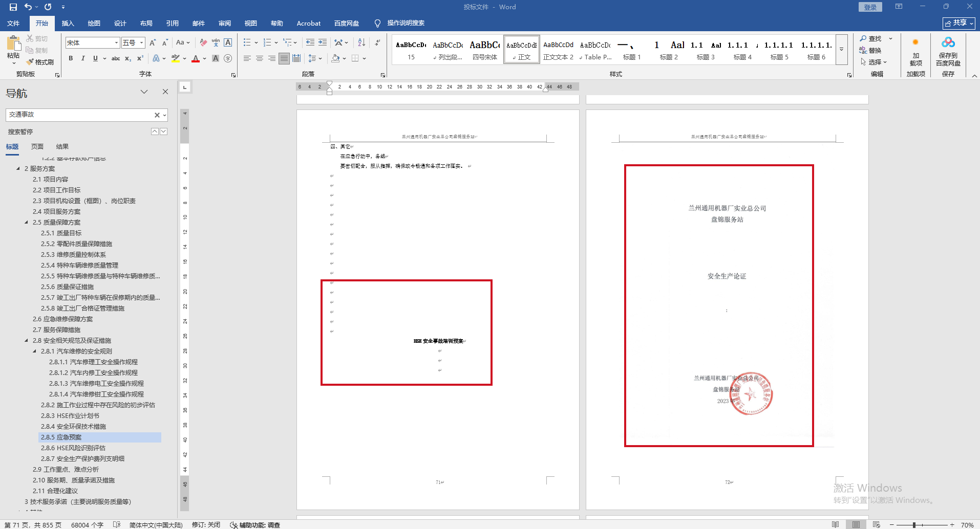
Task: Collapse the '2 服务方案' heading
Action: (x=18, y=168)
